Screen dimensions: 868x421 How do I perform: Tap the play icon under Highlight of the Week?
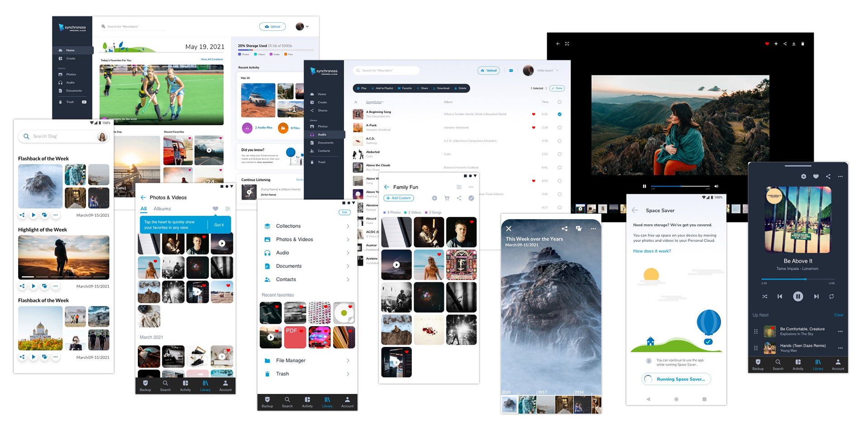(x=33, y=286)
